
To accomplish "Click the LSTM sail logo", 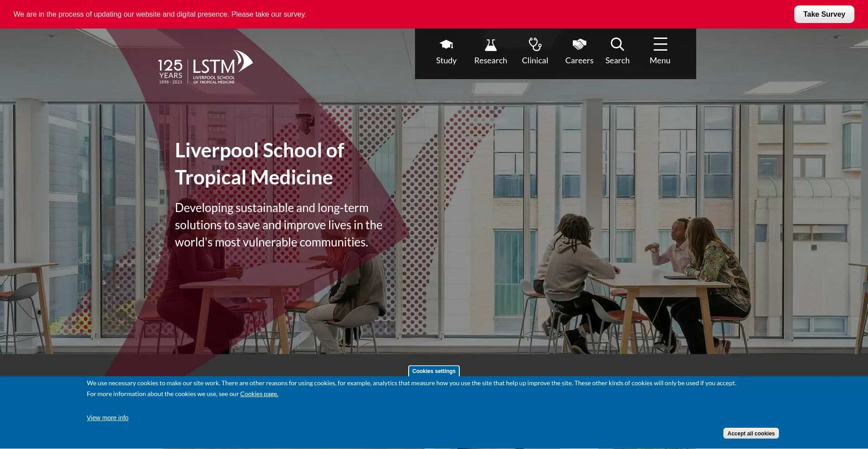I will coord(222,67).
